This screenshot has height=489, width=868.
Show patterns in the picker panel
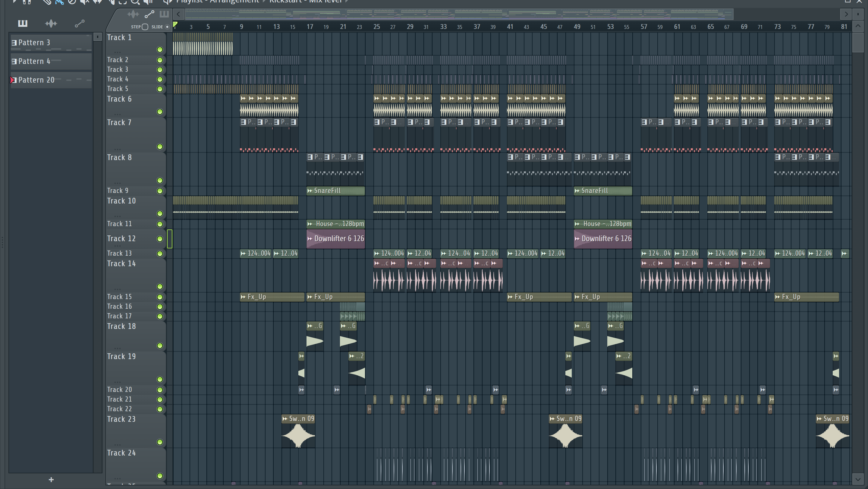(x=23, y=23)
